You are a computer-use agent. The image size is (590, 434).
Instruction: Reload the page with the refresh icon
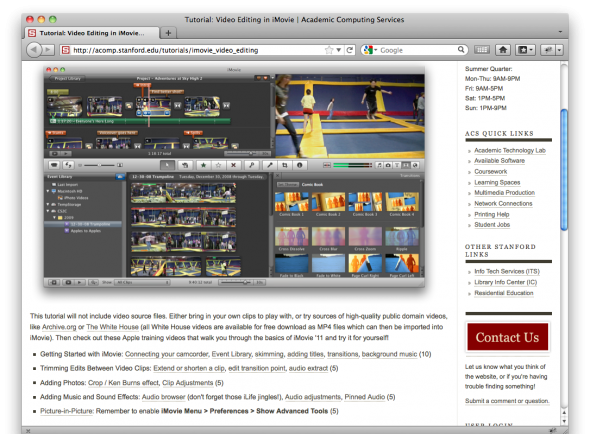tap(350, 50)
